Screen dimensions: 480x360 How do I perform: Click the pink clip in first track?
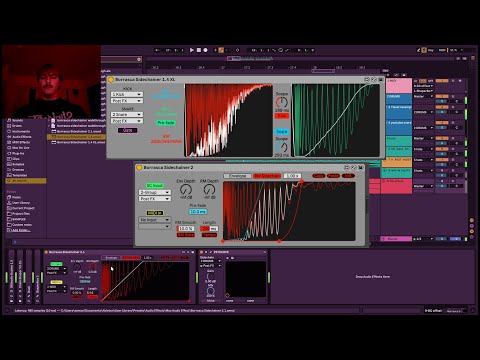click(399, 86)
